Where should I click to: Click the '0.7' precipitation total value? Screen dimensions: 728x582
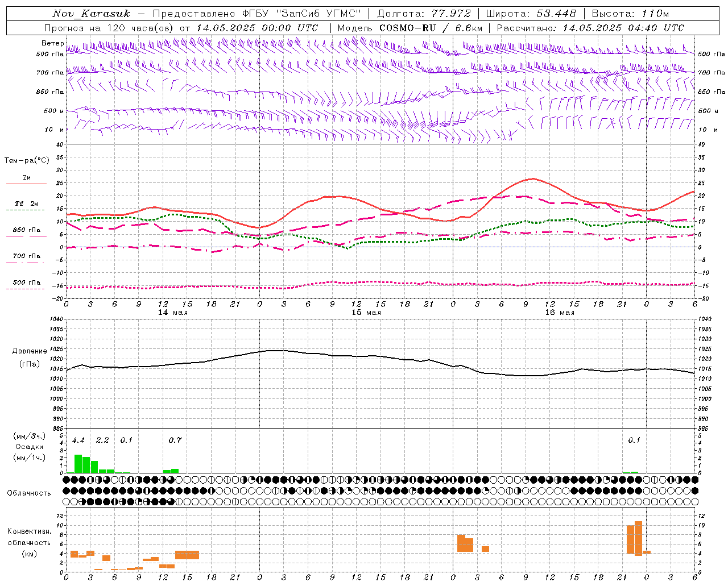click(x=175, y=440)
